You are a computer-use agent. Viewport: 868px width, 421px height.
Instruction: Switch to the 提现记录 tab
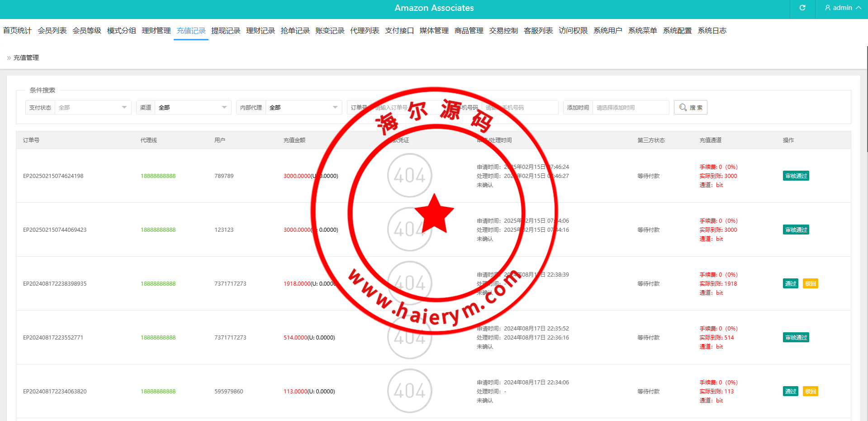click(226, 31)
